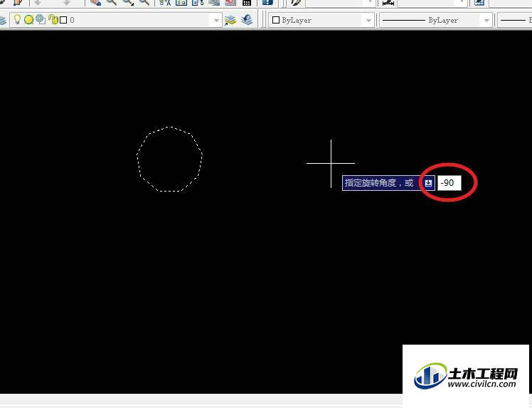Expand the layer control dropdown arrow

coord(216,21)
